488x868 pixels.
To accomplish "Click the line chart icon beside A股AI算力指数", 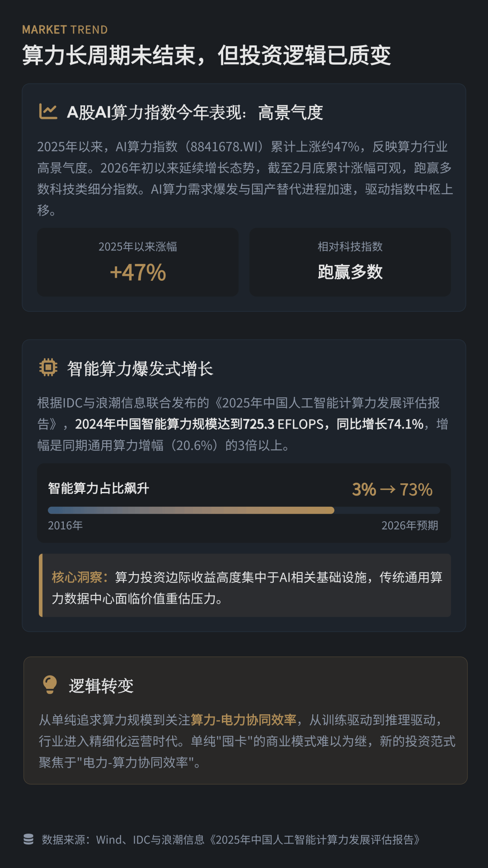I will tap(48, 112).
